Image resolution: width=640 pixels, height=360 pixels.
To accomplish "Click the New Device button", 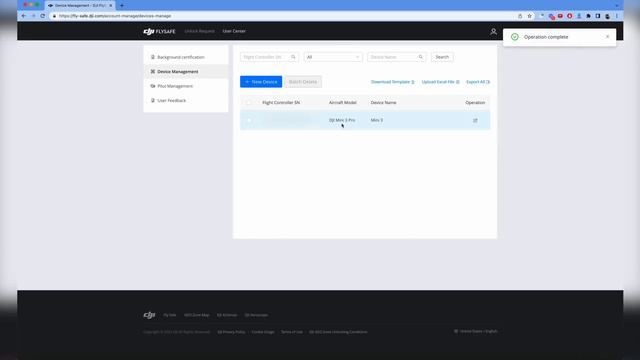I will coord(261,82).
